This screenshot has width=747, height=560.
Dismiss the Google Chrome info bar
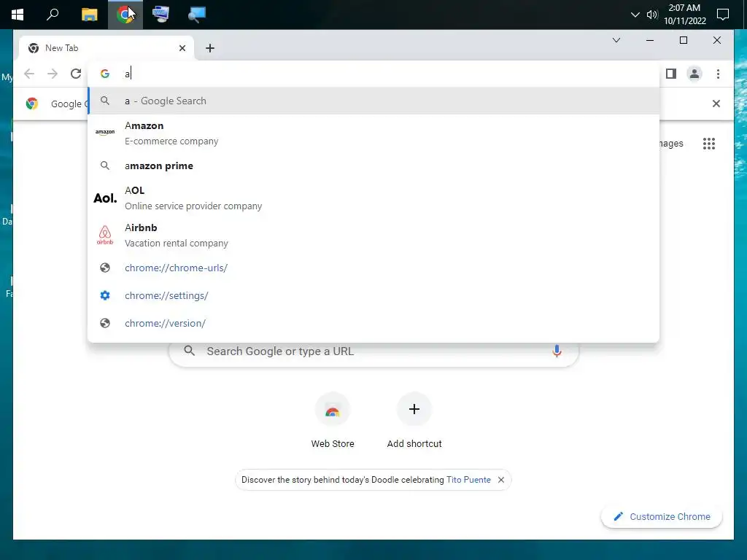click(x=716, y=104)
